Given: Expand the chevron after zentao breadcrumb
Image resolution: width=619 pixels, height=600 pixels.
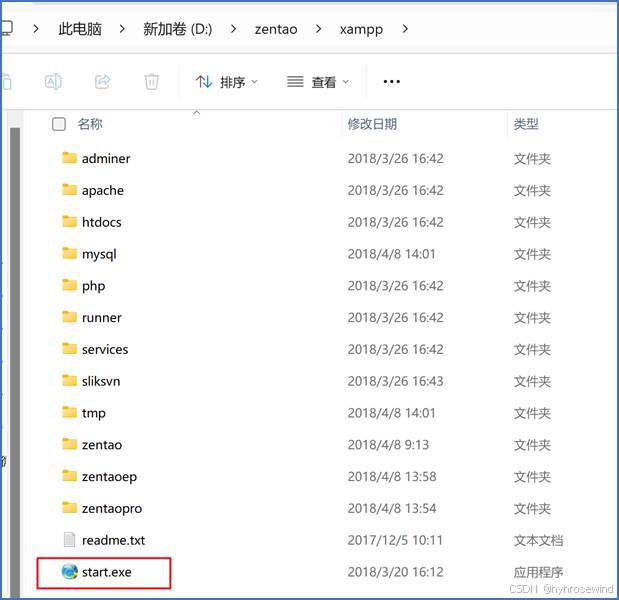Looking at the screenshot, I should (x=319, y=29).
